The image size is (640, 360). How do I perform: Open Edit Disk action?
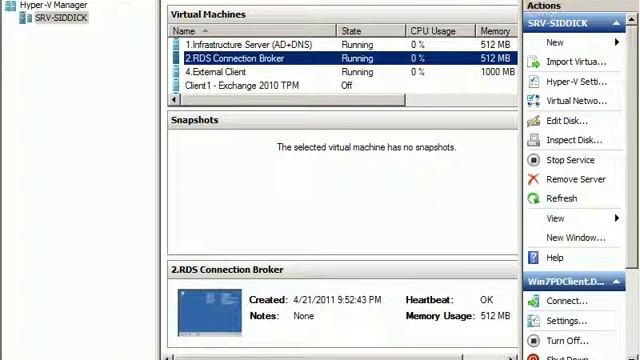point(567,121)
